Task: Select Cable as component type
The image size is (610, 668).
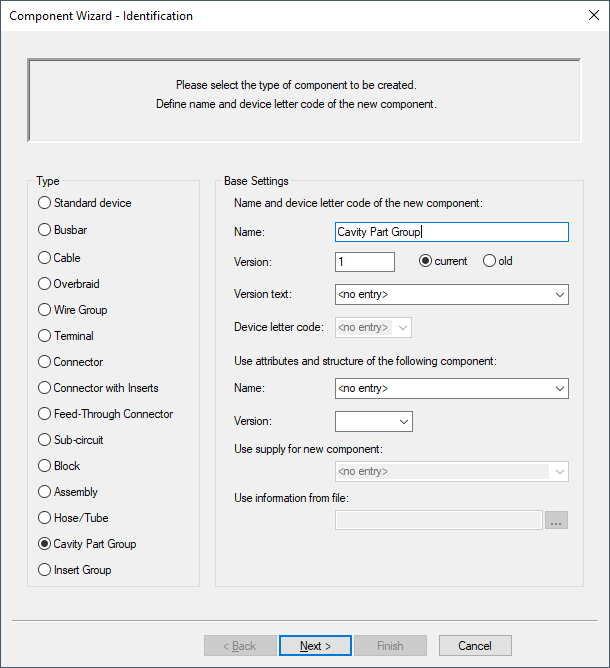Action: pyautogui.click(x=44, y=257)
